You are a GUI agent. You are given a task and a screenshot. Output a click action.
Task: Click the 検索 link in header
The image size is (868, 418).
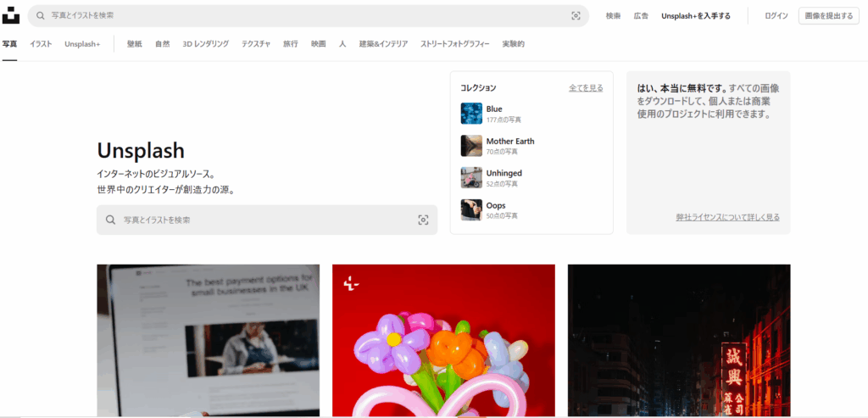[614, 16]
